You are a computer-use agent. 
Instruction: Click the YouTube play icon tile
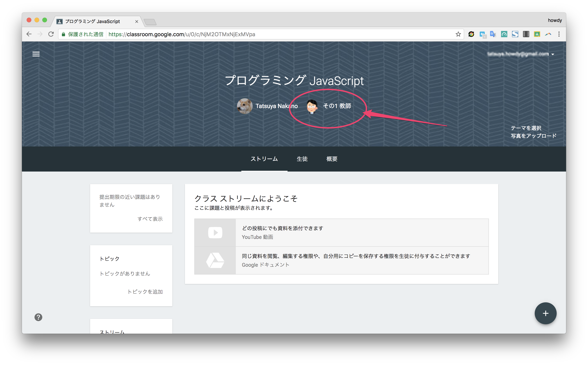tap(215, 233)
